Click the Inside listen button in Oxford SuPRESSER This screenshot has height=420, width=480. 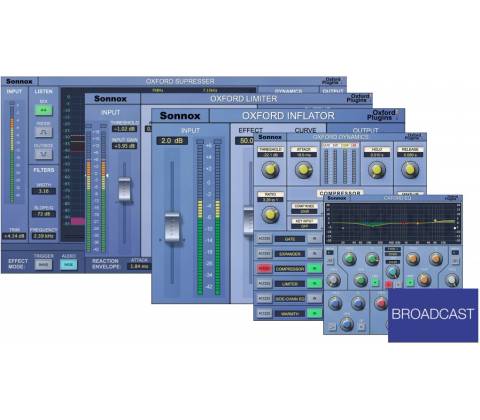(44, 132)
